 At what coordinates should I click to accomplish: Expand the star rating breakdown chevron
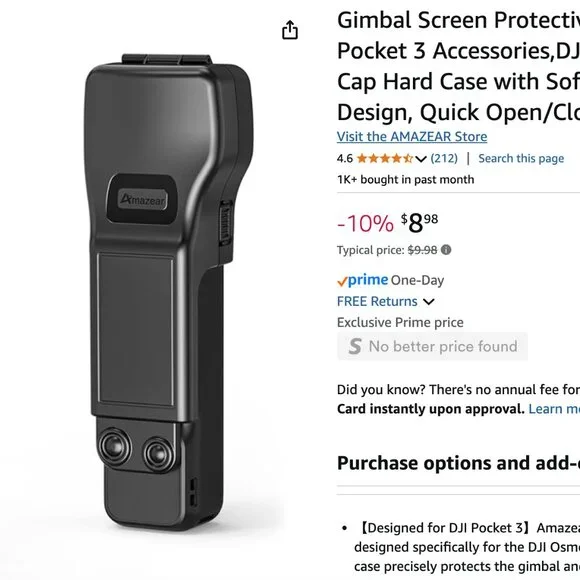click(421, 159)
